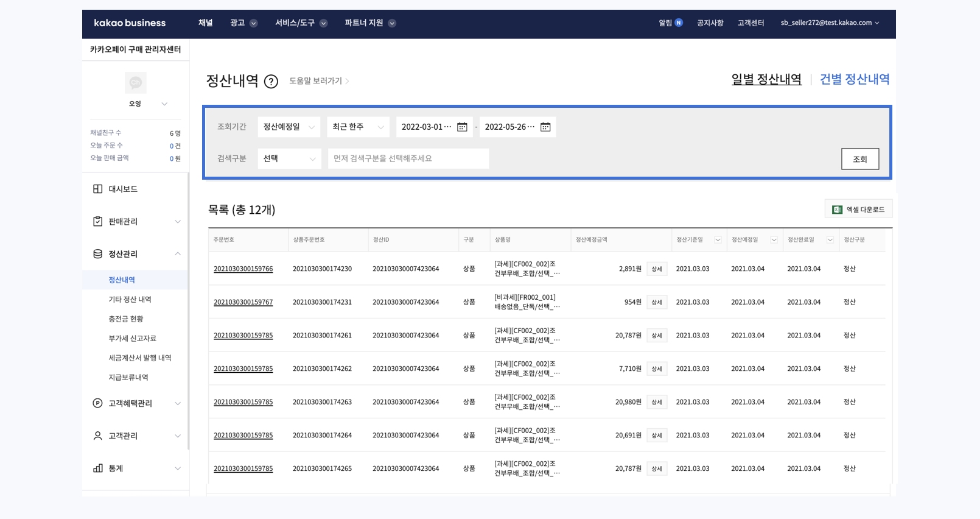Screen dimensions: 980x519
Task: Click the 통계 bar chart icon
Action: [97, 468]
